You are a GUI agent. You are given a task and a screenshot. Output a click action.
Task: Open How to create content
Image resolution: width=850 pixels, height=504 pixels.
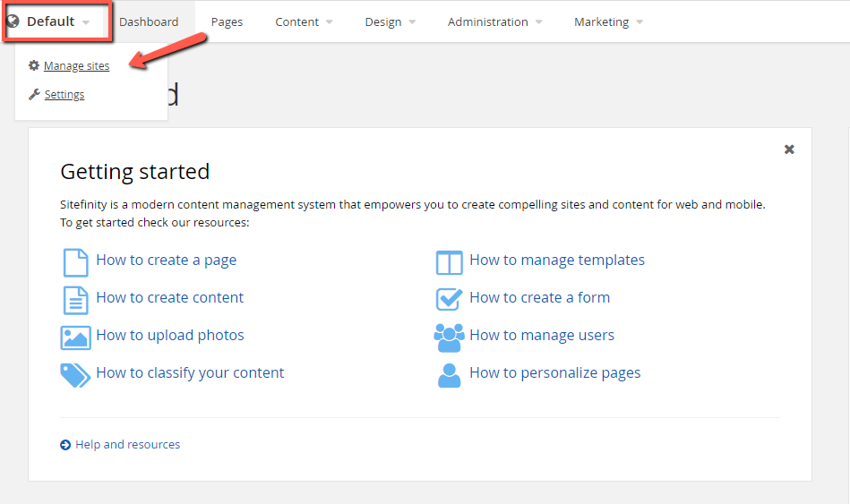pyautogui.click(x=169, y=297)
